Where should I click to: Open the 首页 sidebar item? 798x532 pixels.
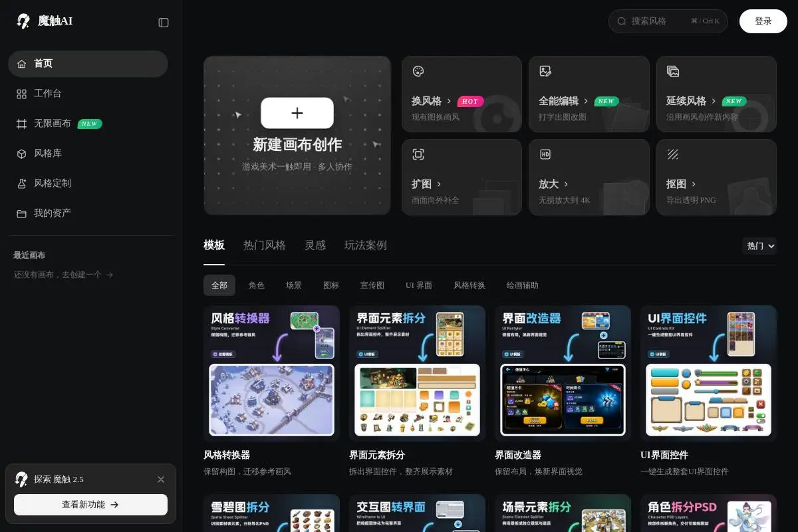point(88,64)
